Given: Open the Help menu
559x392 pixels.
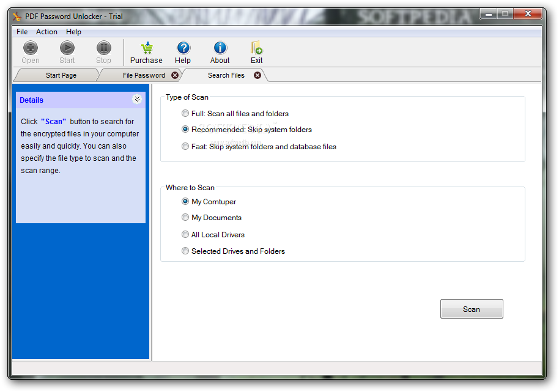Looking at the screenshot, I should click(73, 32).
